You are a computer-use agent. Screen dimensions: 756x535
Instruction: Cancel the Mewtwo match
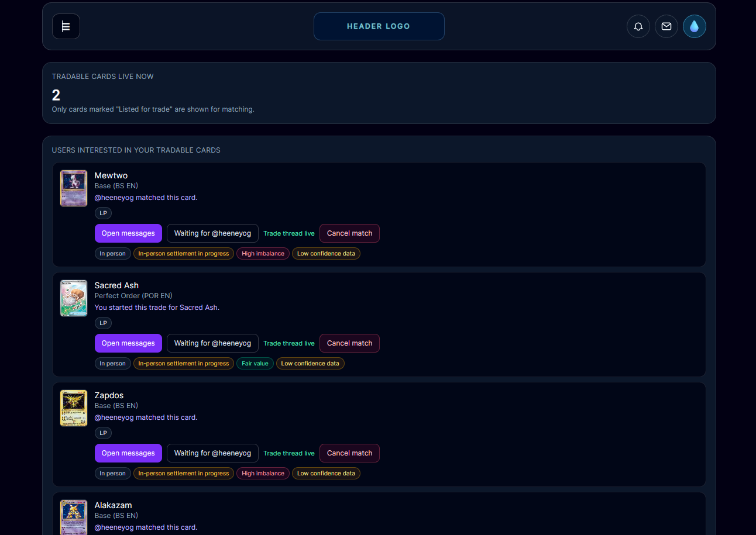[350, 233]
